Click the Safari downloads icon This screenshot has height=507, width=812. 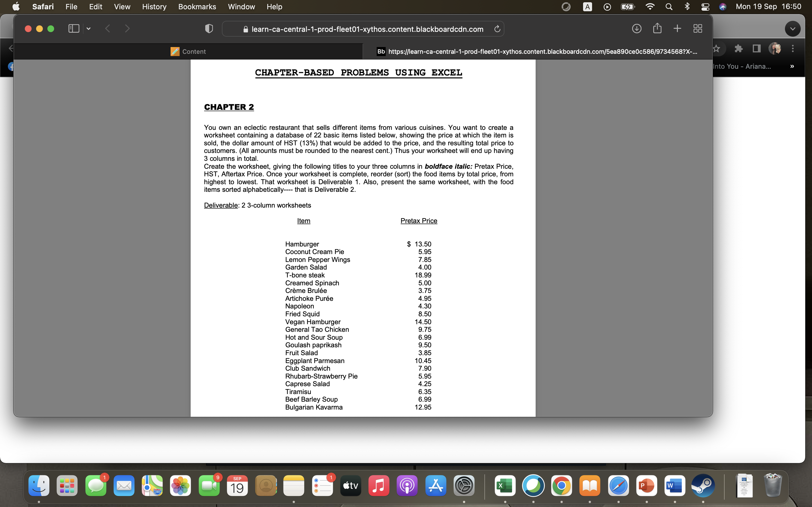coord(637,28)
